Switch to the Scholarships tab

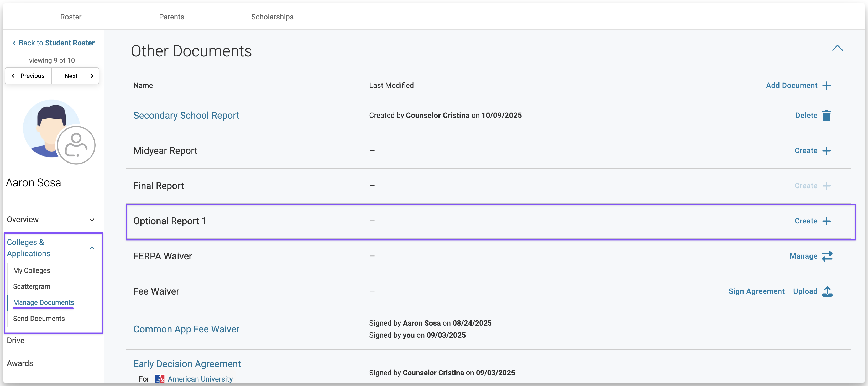tap(272, 17)
